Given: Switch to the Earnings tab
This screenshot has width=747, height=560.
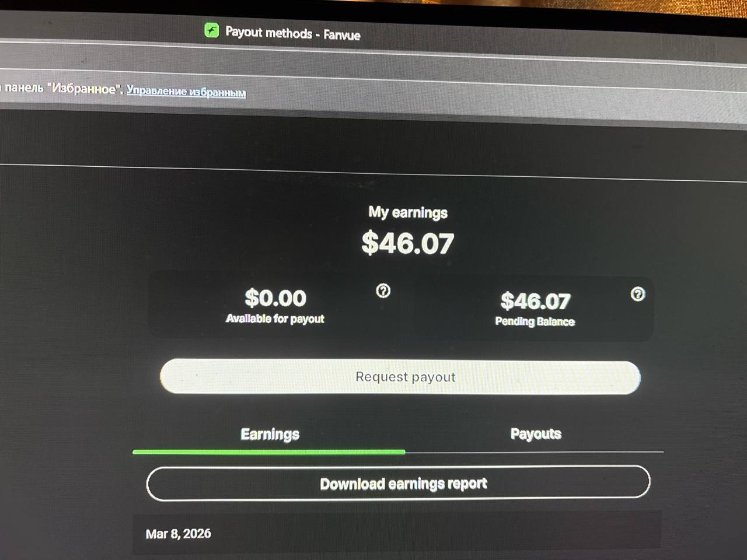Looking at the screenshot, I should [x=270, y=434].
